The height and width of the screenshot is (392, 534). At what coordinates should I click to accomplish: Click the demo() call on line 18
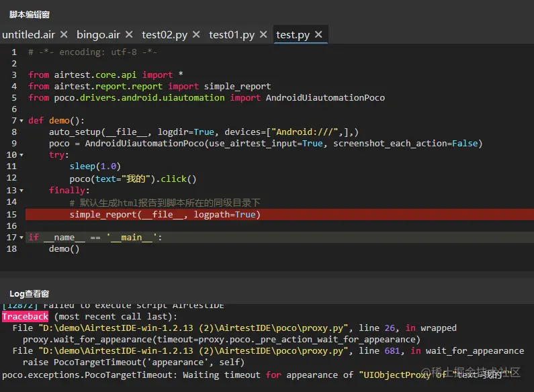(x=64, y=249)
